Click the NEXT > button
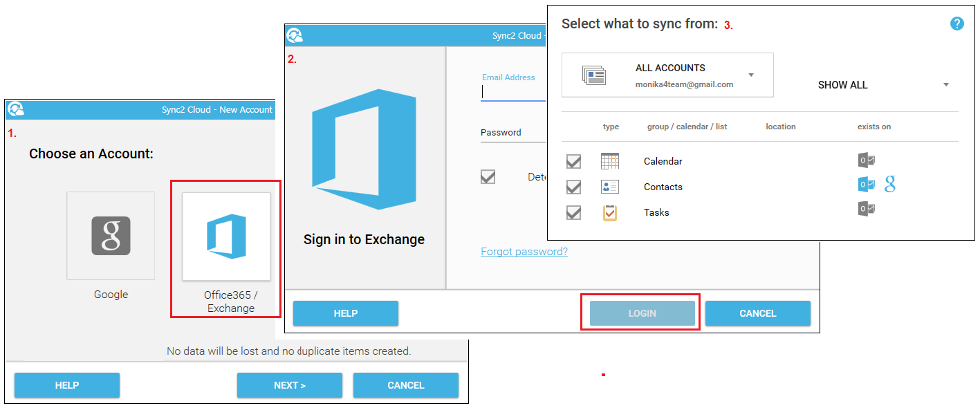 (x=290, y=385)
